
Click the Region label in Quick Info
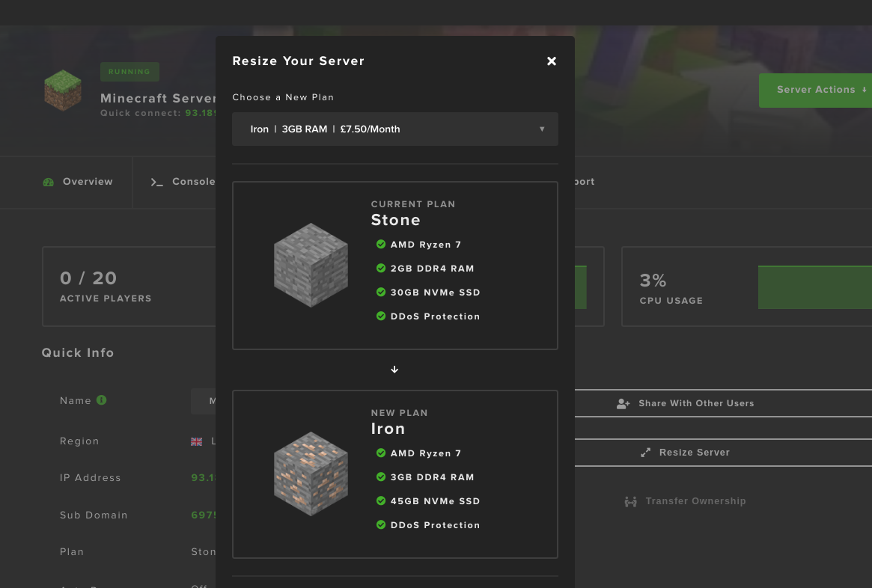click(x=79, y=441)
